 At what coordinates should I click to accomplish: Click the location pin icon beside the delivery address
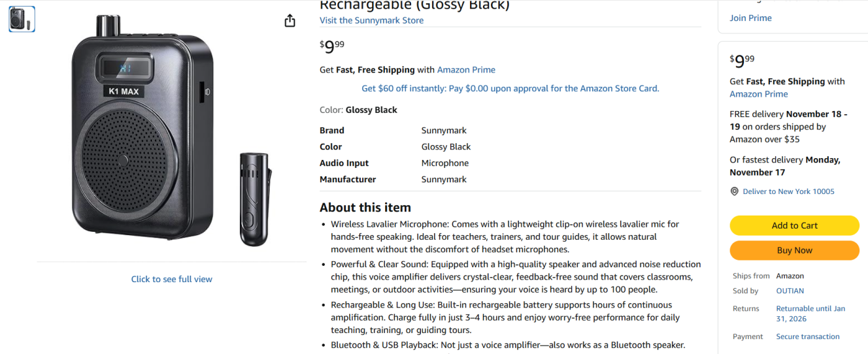[735, 191]
